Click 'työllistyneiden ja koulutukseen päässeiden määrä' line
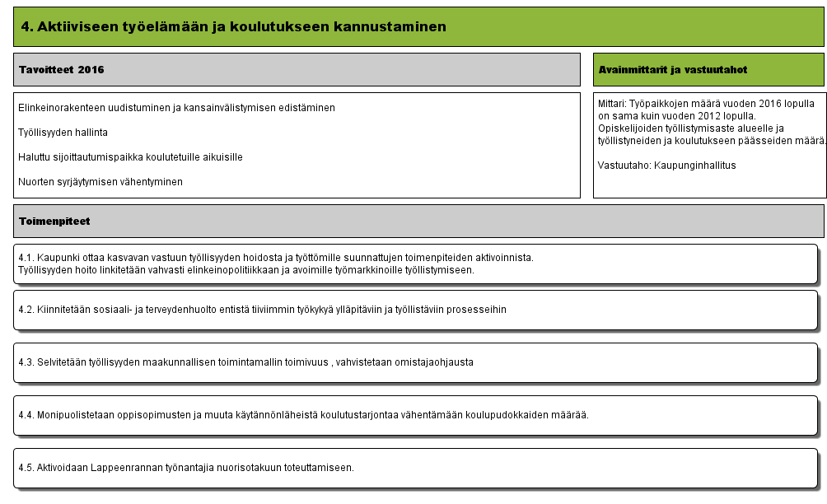Screen dimensions: 827x504 712,141
